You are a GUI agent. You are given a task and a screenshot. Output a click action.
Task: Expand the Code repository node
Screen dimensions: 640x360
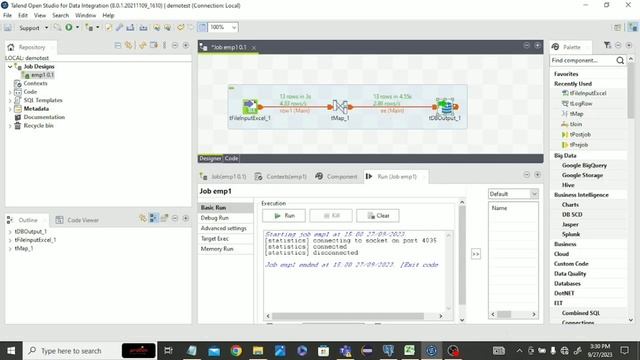10,92
